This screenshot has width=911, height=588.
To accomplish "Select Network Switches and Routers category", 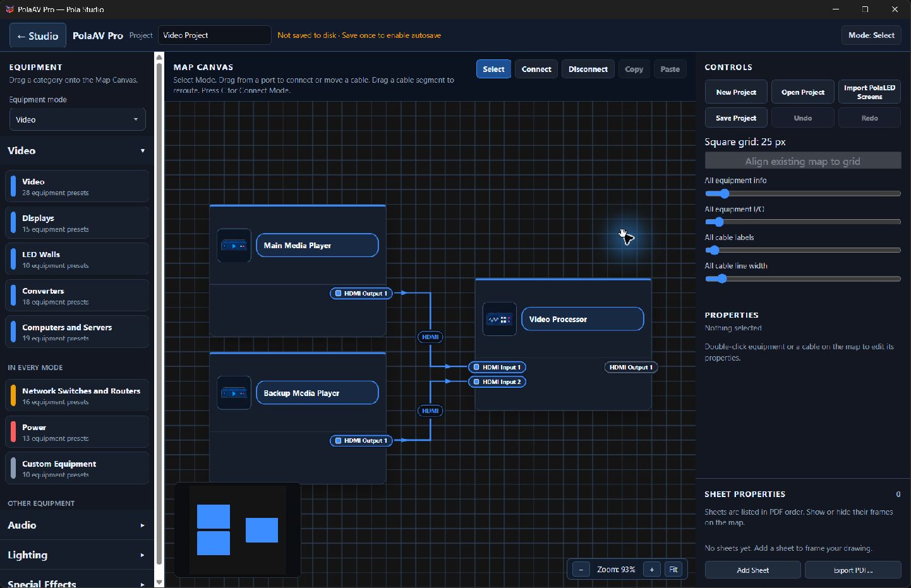I will click(77, 395).
